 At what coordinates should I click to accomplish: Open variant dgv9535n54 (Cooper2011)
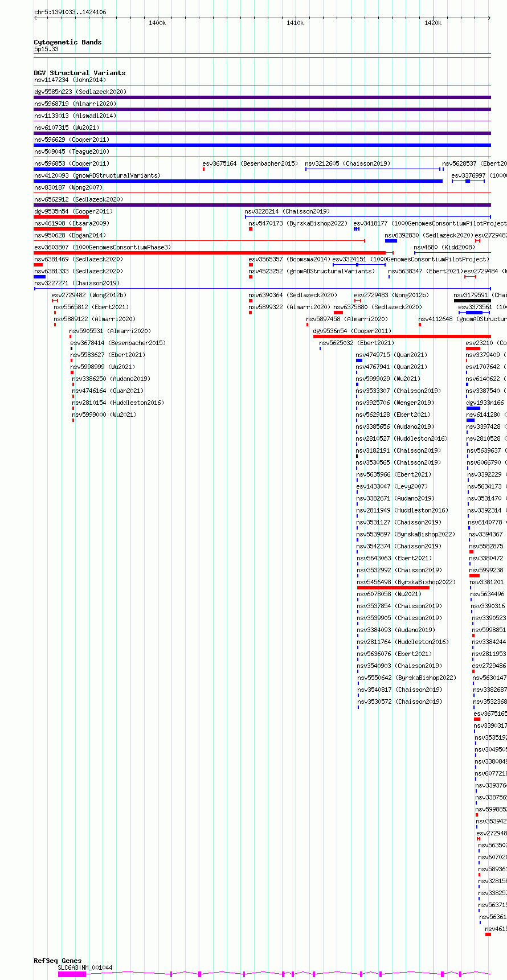[73, 212]
